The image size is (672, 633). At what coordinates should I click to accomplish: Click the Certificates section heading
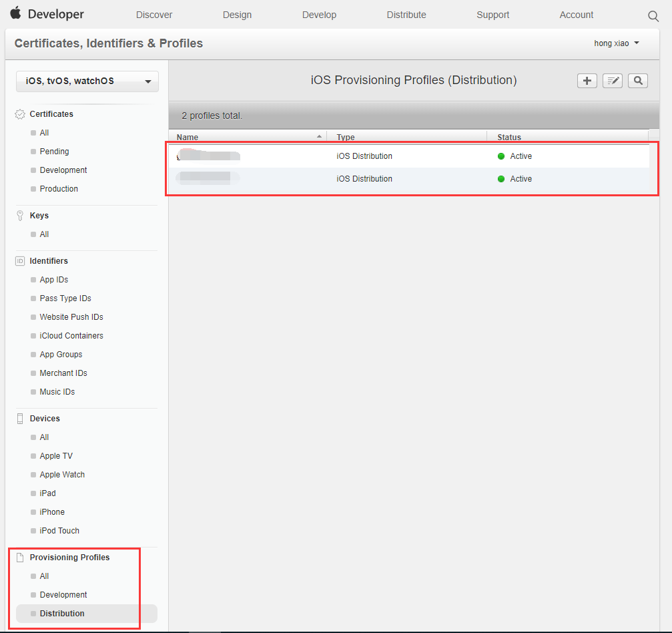click(51, 114)
